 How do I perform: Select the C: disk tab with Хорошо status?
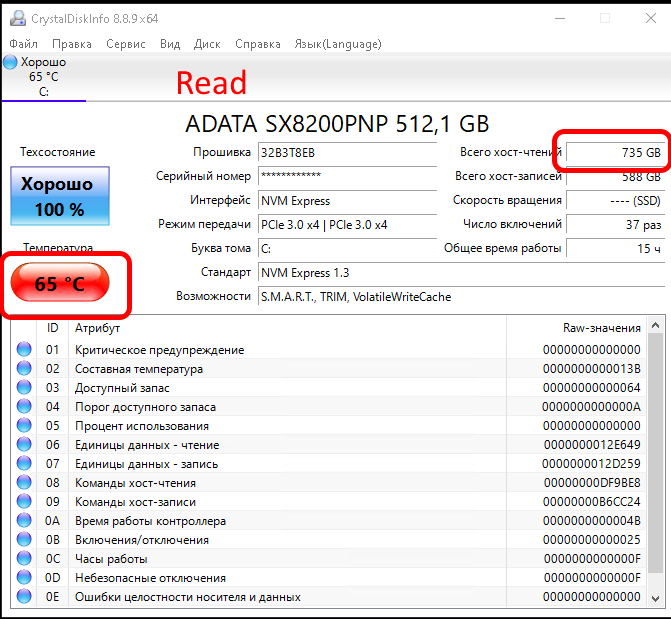point(44,77)
